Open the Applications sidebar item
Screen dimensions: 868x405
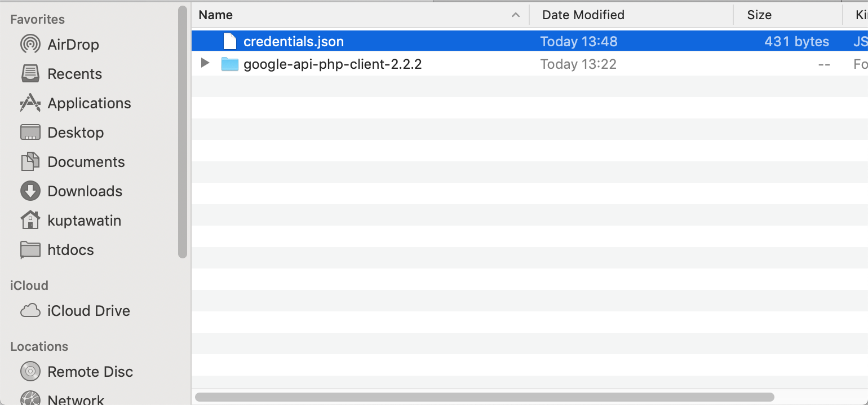[x=89, y=103]
